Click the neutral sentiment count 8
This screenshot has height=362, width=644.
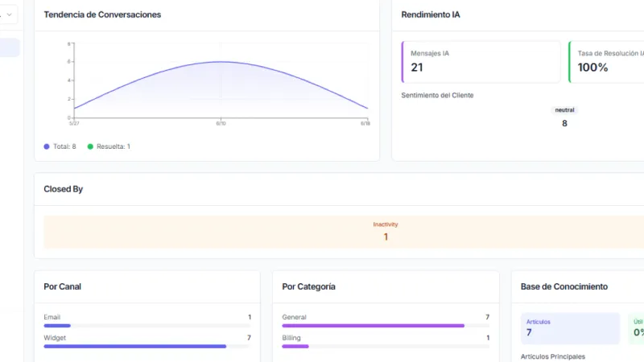click(565, 124)
